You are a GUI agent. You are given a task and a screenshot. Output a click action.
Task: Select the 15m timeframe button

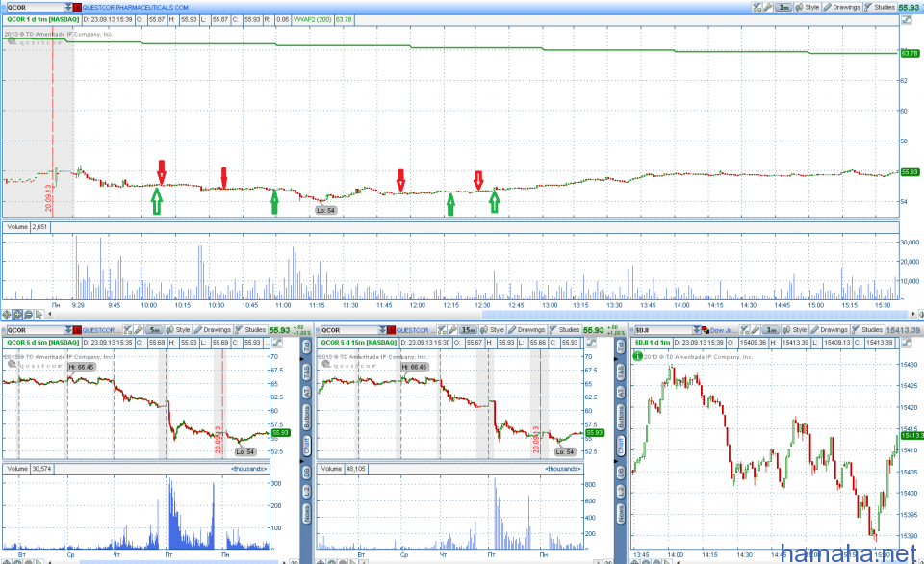click(469, 330)
